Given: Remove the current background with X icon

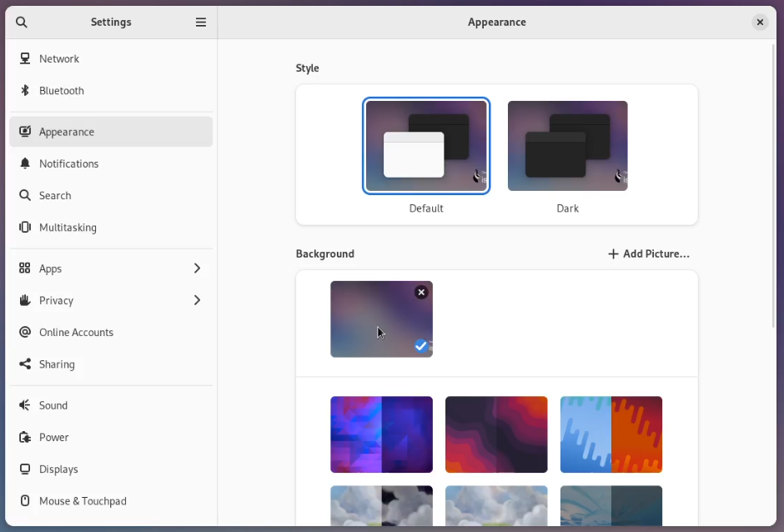Looking at the screenshot, I should pyautogui.click(x=421, y=292).
